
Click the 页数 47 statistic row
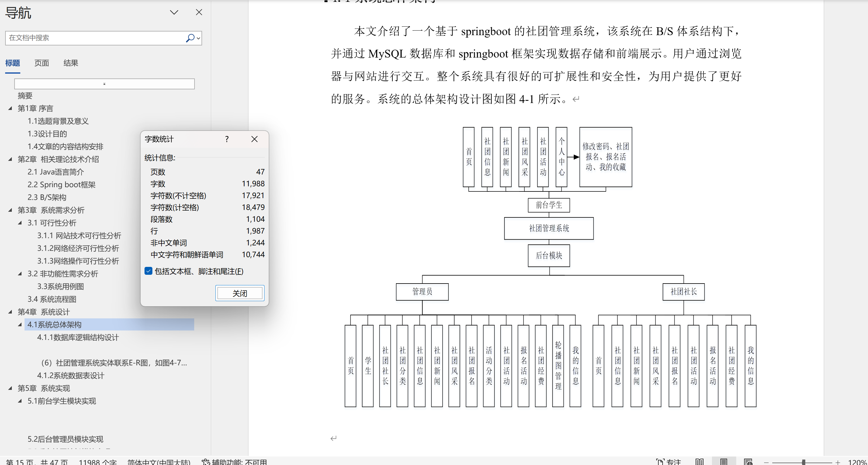point(207,172)
